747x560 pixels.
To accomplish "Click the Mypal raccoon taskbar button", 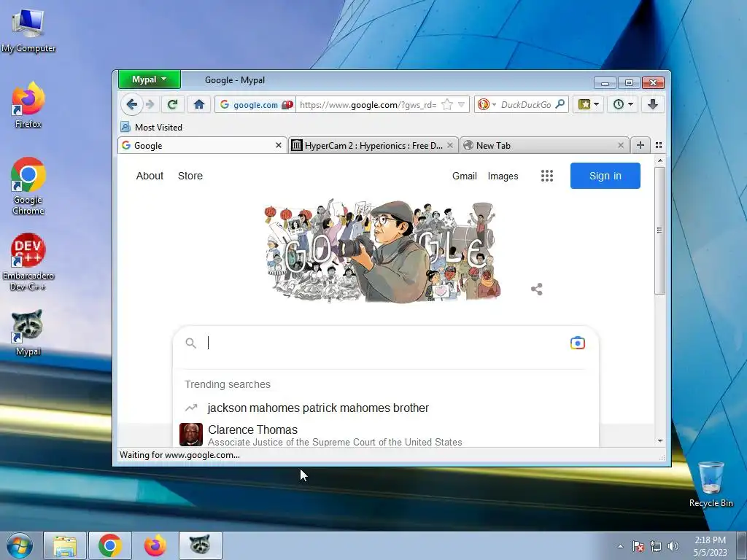I will point(200,545).
